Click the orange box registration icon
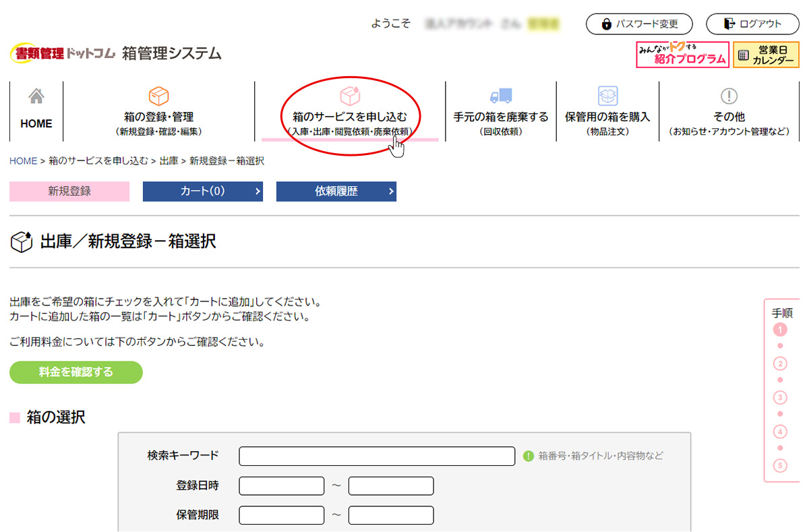The height and width of the screenshot is (532, 809). [158, 96]
